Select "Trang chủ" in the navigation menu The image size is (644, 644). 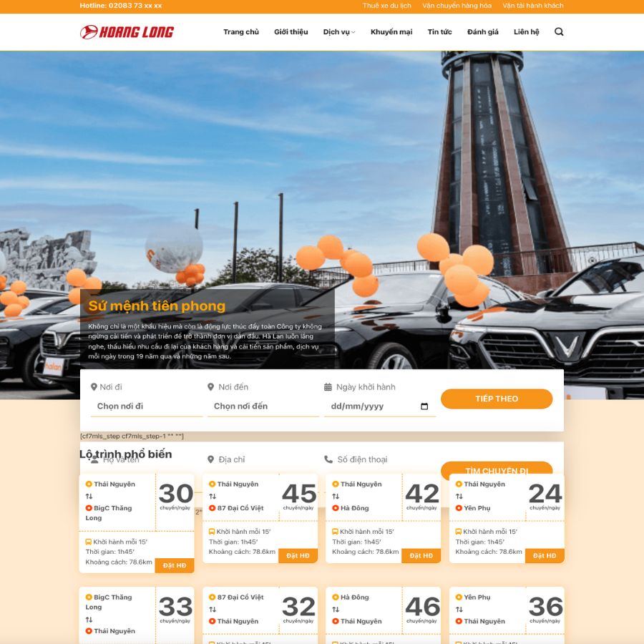pyautogui.click(x=240, y=31)
